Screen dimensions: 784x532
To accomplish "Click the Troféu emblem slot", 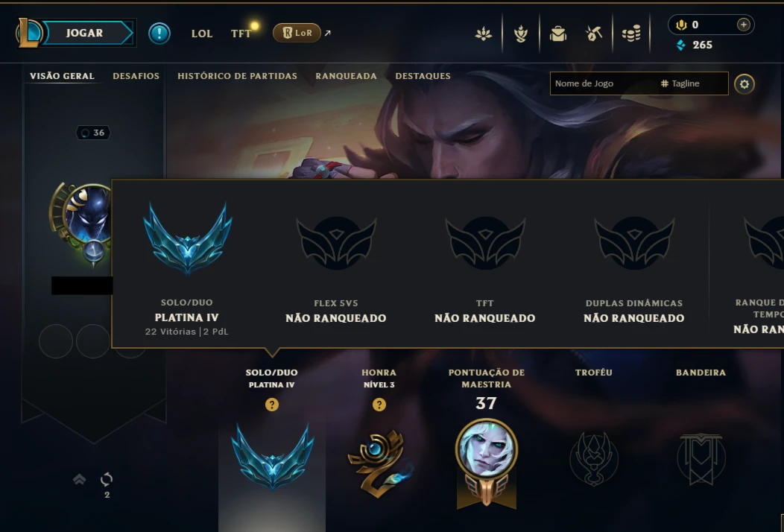I will 593,458.
